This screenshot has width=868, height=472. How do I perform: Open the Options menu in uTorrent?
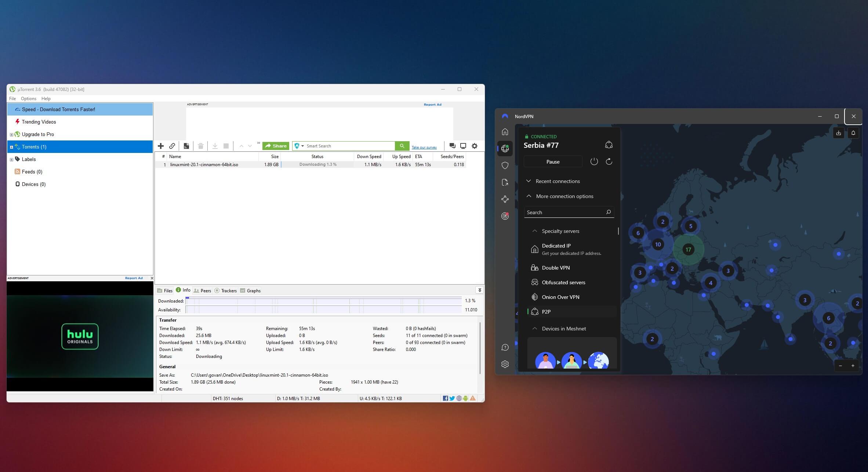point(29,99)
